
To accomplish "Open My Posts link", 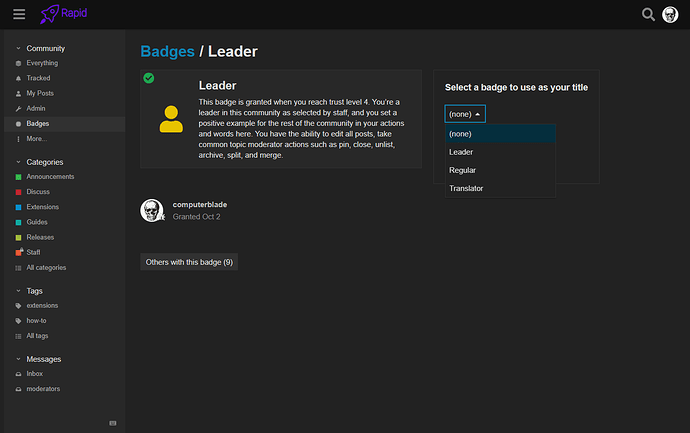I will tap(40, 93).
